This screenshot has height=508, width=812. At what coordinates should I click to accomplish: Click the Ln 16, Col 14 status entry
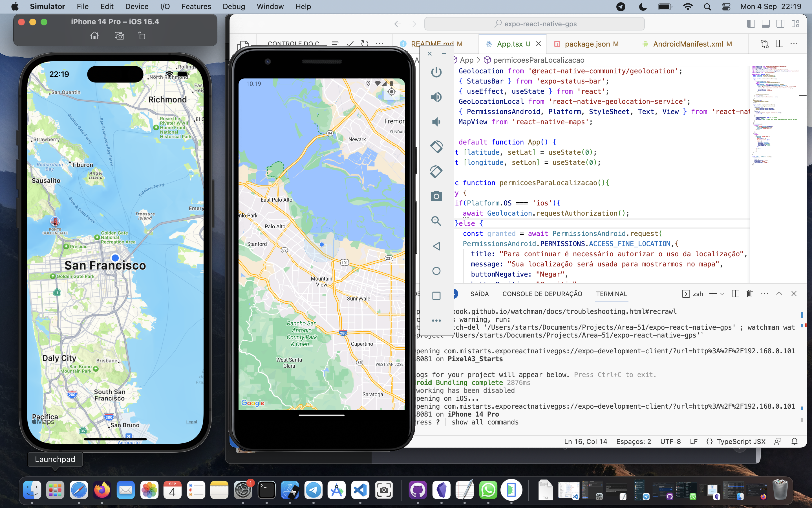pos(585,441)
